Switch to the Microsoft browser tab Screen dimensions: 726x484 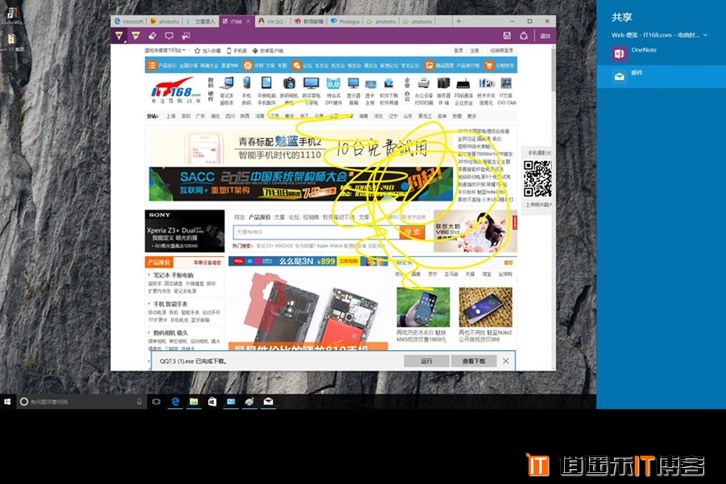click(x=129, y=21)
